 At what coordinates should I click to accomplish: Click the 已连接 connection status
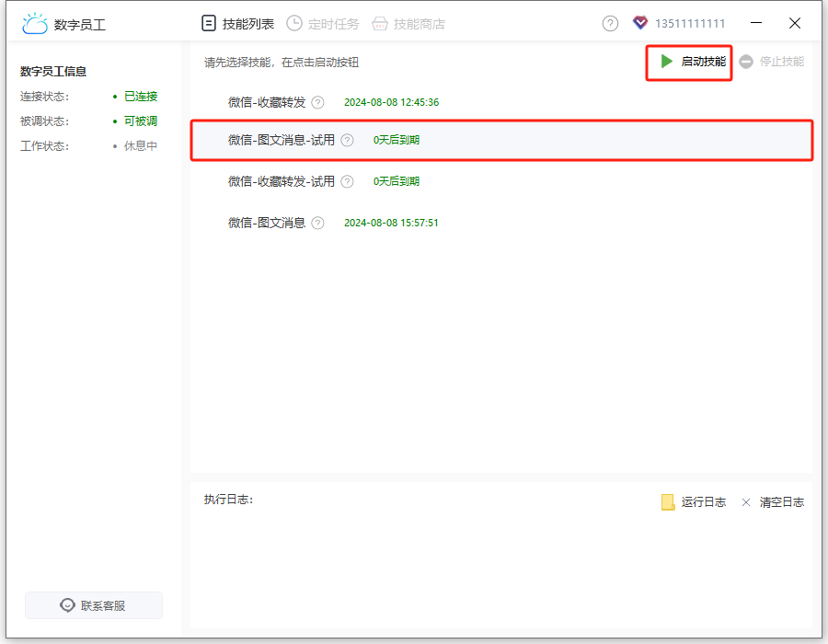click(141, 96)
